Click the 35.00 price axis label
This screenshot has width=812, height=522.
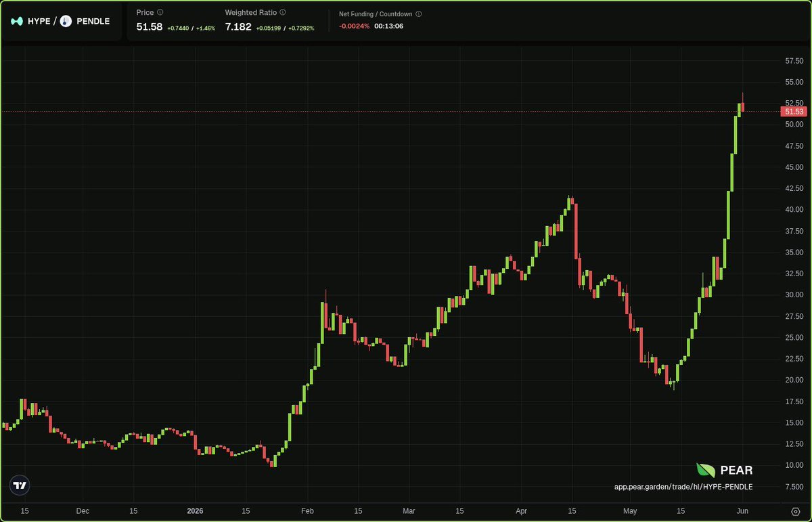tap(794, 252)
